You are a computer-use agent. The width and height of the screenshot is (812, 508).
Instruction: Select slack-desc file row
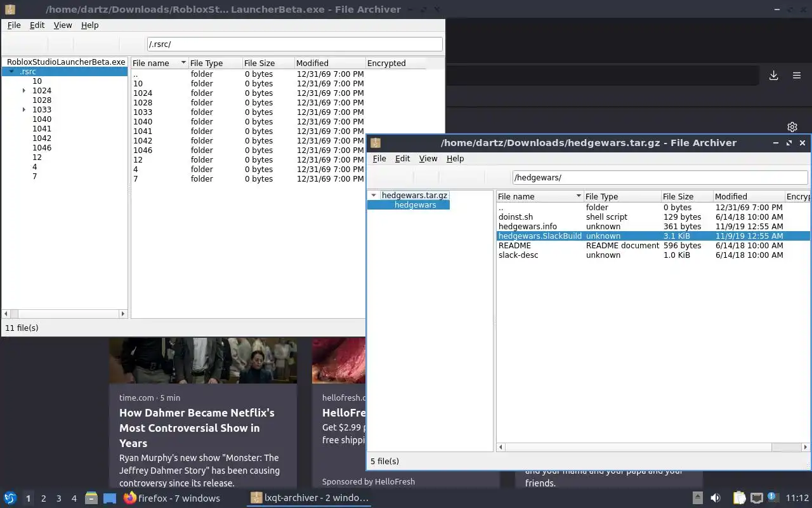(x=653, y=255)
